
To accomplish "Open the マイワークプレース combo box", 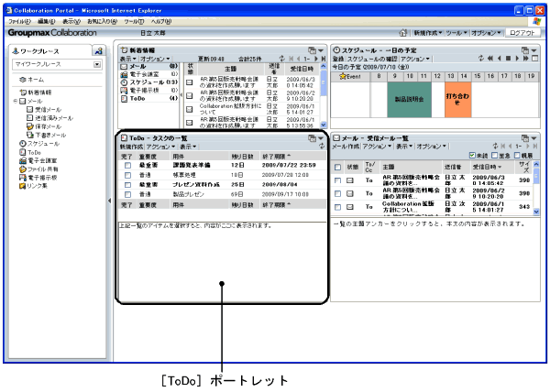I will [x=57, y=64].
